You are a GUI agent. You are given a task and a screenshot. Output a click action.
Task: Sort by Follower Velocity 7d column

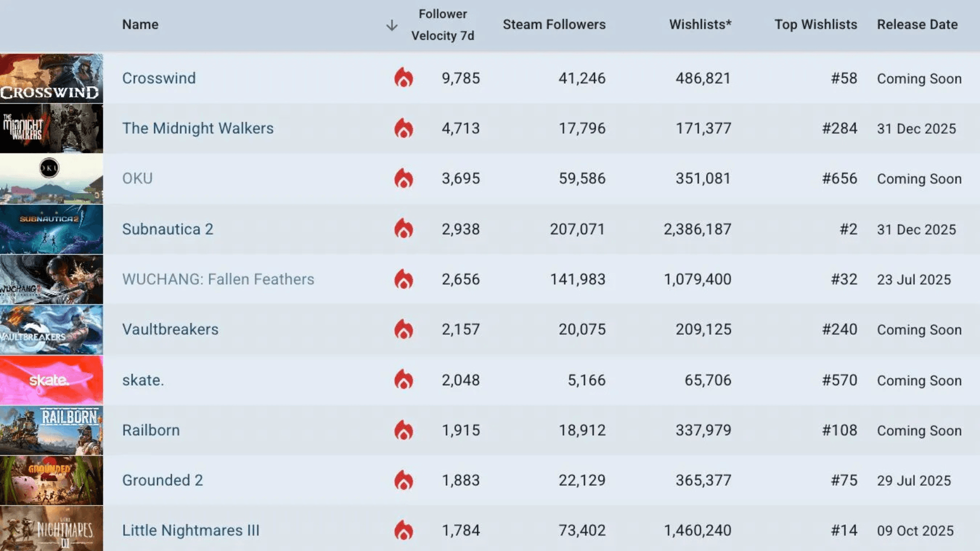pos(443,25)
